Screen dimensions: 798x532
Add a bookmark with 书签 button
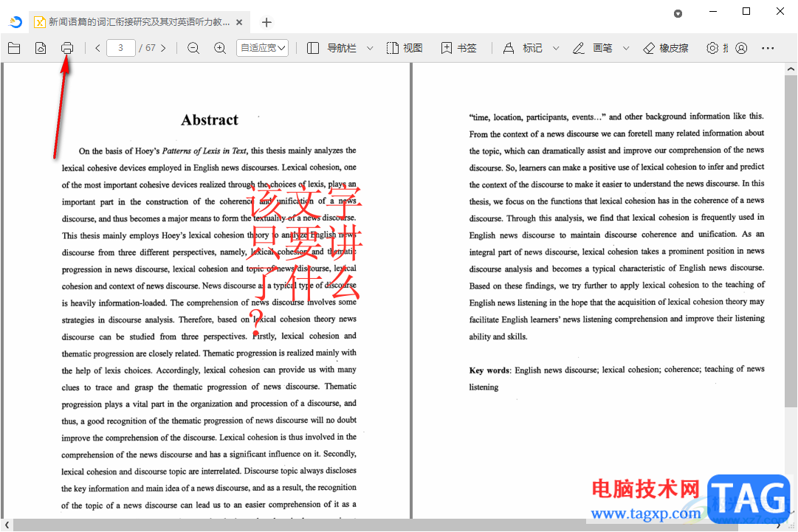coord(459,48)
